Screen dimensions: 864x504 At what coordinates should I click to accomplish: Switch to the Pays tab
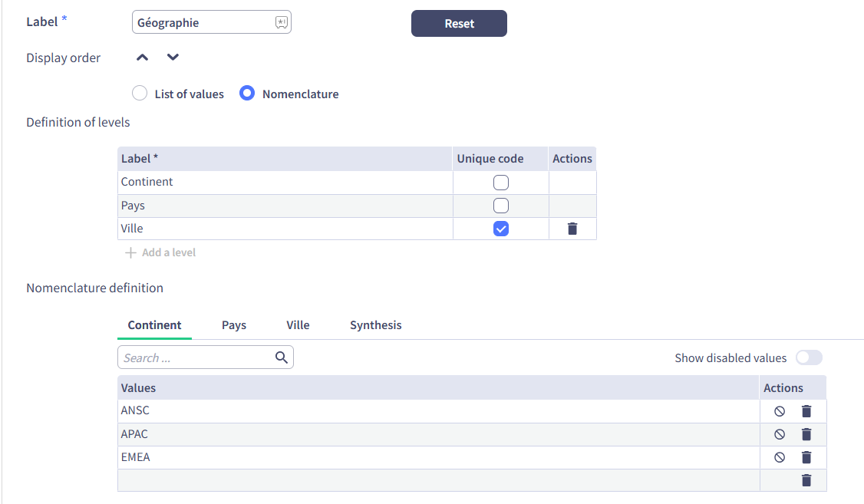coord(234,325)
